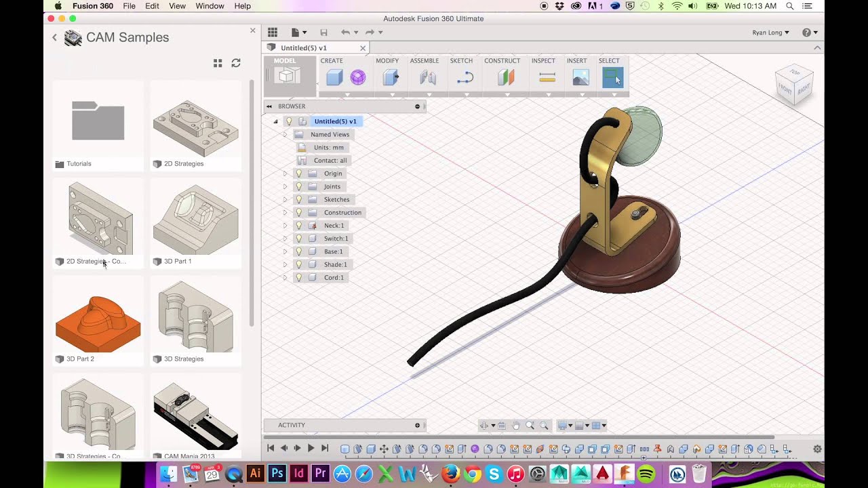Open the Tutorials folder thumbnail
Viewport: 868px width, 488px height.
tap(98, 121)
